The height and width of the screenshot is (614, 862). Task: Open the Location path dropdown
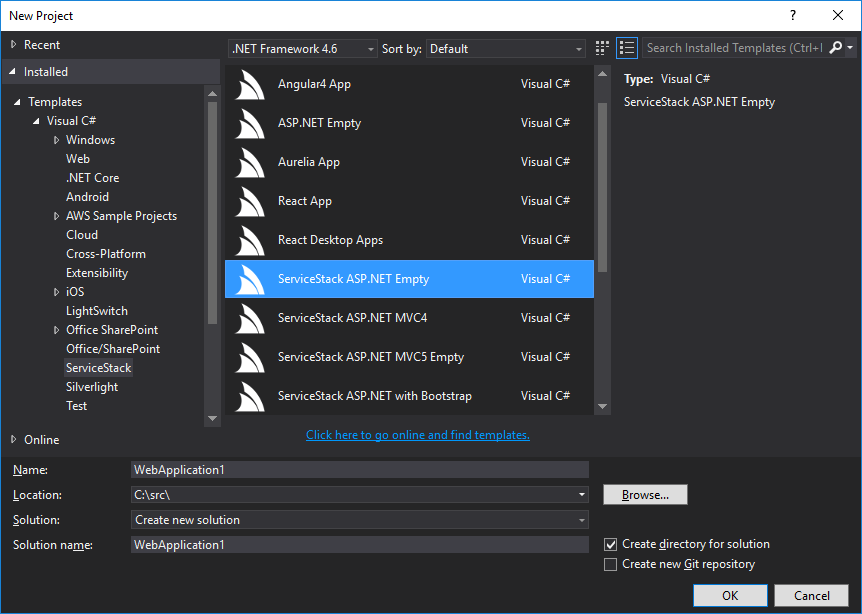click(x=582, y=495)
